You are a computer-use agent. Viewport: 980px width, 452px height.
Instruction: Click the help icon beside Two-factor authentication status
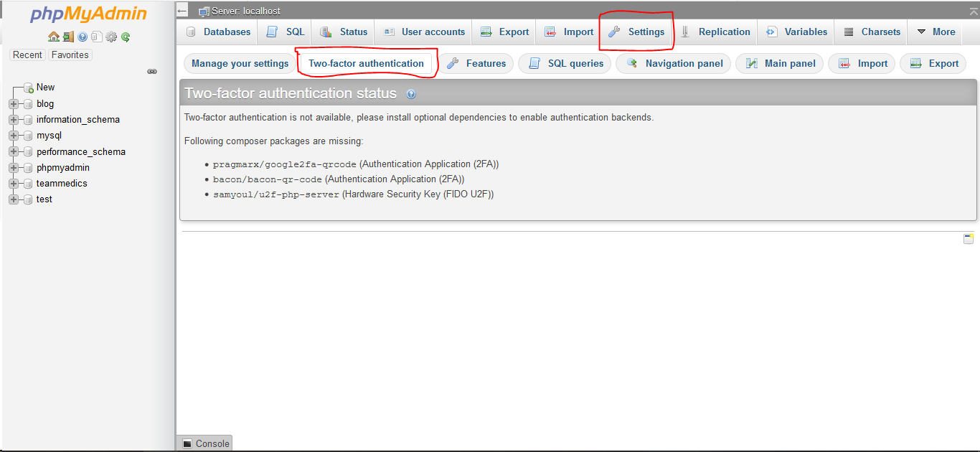click(410, 93)
